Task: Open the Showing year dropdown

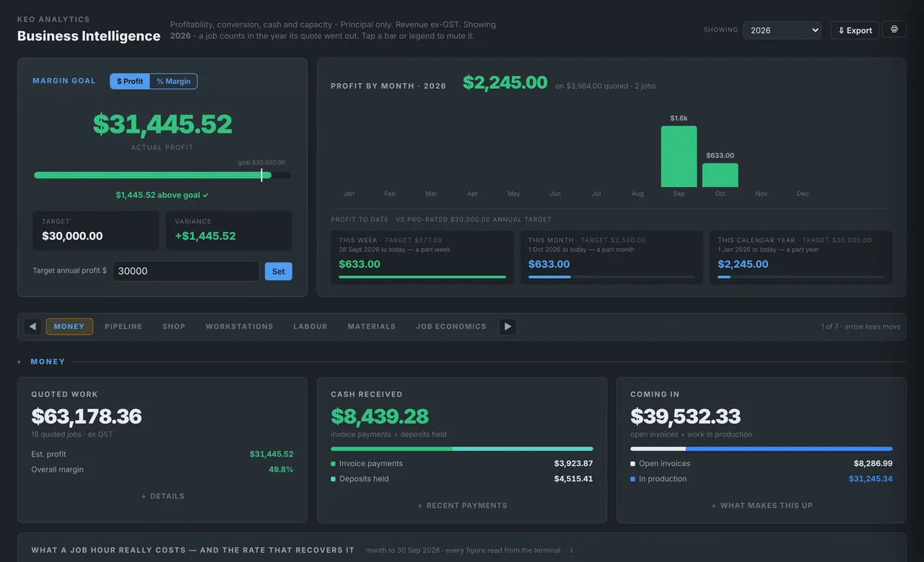Action: point(782,30)
